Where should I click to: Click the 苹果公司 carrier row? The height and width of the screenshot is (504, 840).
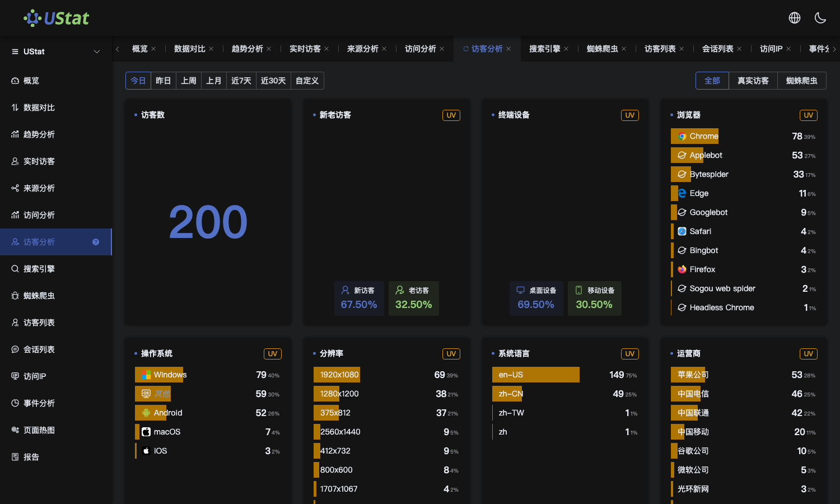point(744,375)
